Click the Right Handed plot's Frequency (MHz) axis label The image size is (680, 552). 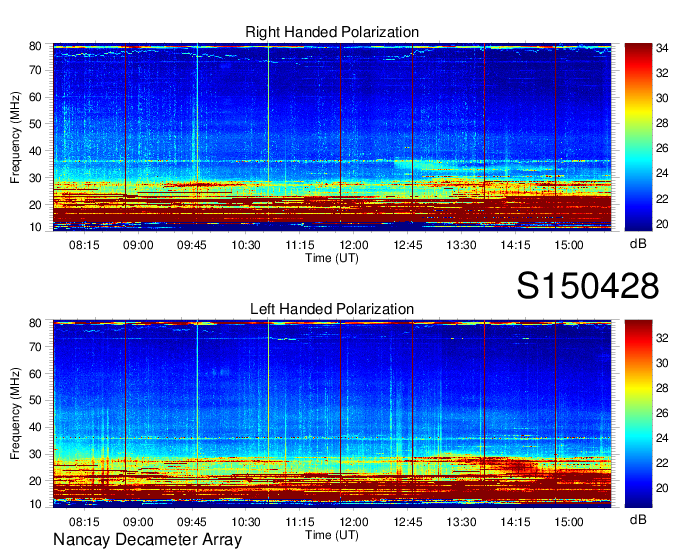pos(15,137)
